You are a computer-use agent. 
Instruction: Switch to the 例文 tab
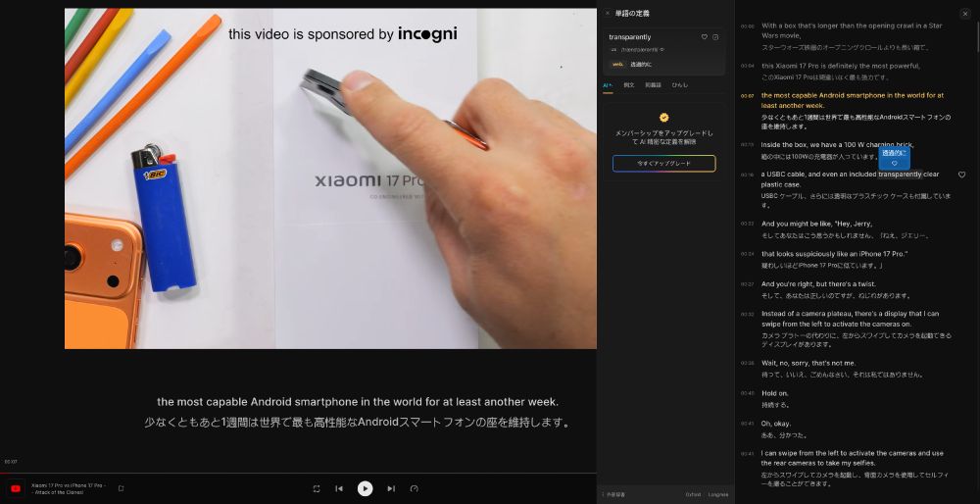(x=629, y=85)
